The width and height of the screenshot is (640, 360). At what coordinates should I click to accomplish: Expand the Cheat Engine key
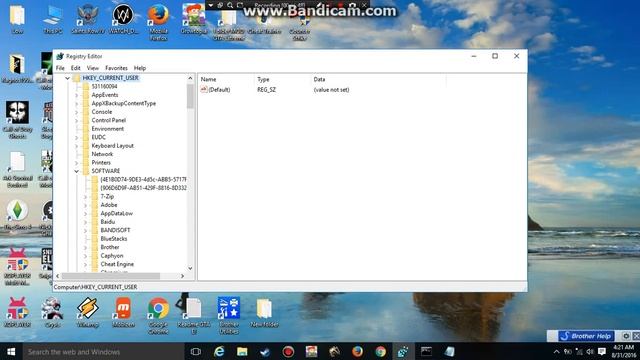tap(85, 264)
